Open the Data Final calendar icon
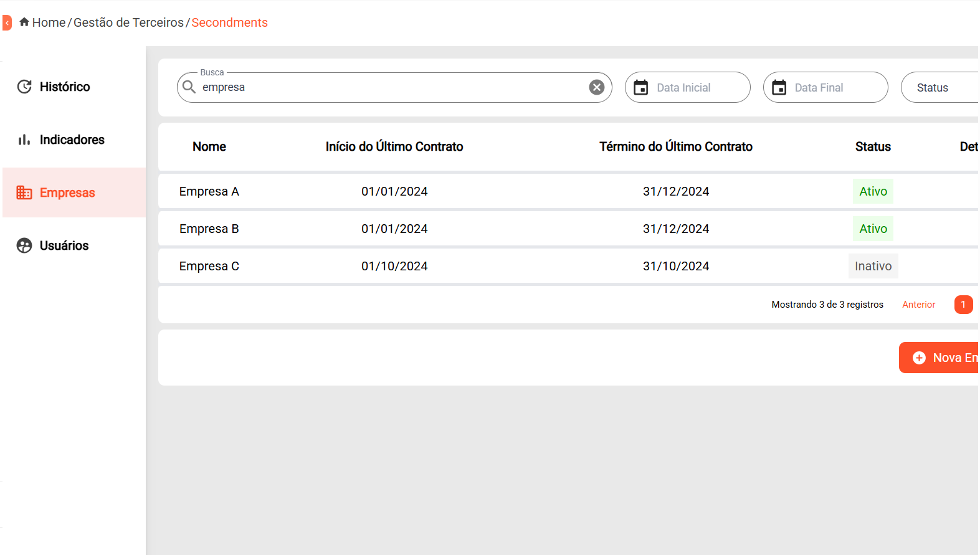The width and height of the screenshot is (980, 555). click(779, 88)
